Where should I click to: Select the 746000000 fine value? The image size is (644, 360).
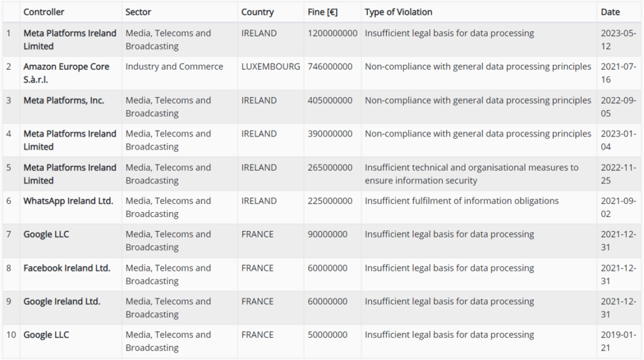[x=330, y=67]
